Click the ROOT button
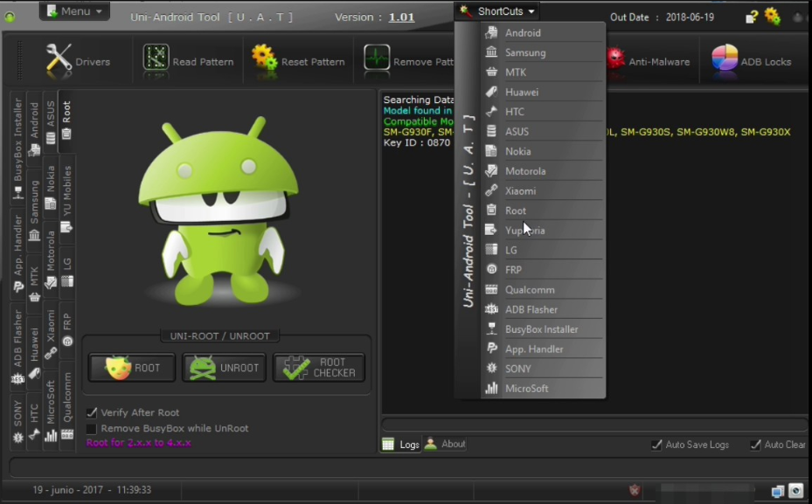This screenshot has height=504, width=812. 132,368
